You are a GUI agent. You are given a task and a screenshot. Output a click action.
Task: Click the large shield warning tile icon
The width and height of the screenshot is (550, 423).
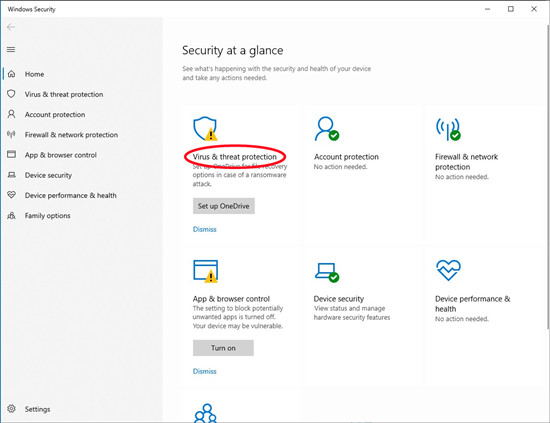[x=206, y=129]
